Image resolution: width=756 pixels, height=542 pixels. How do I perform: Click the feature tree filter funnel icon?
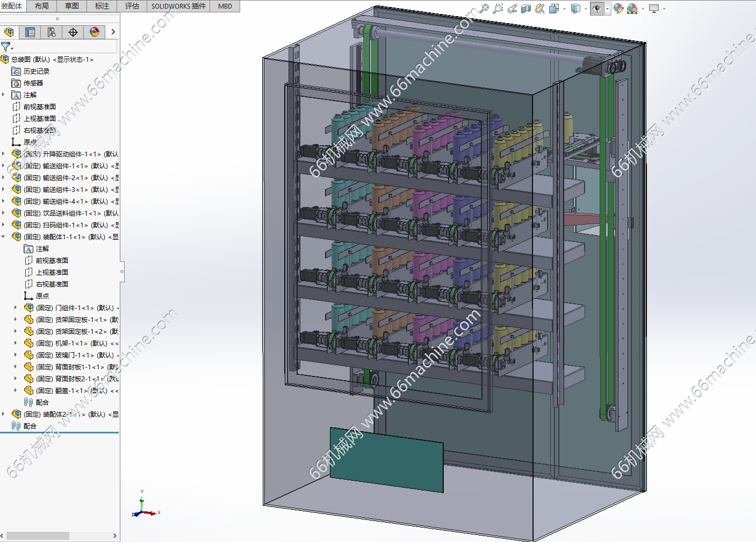[x=6, y=47]
